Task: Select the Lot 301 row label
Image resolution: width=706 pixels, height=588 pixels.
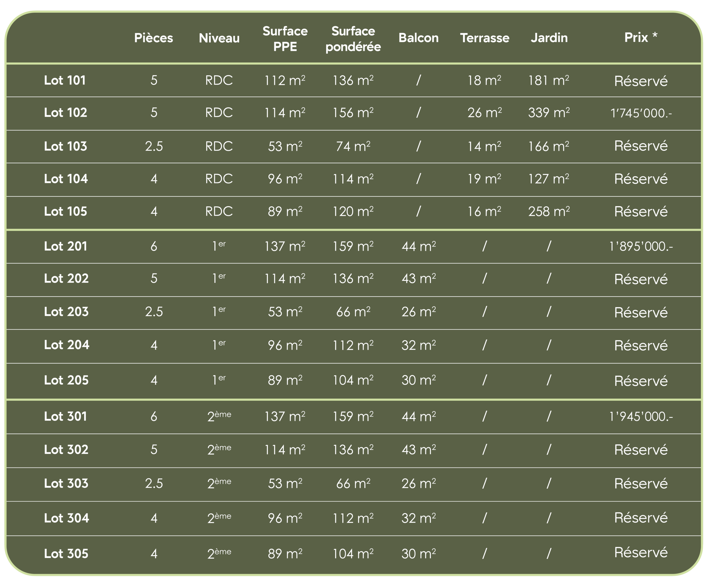Action: pyautogui.click(x=66, y=417)
